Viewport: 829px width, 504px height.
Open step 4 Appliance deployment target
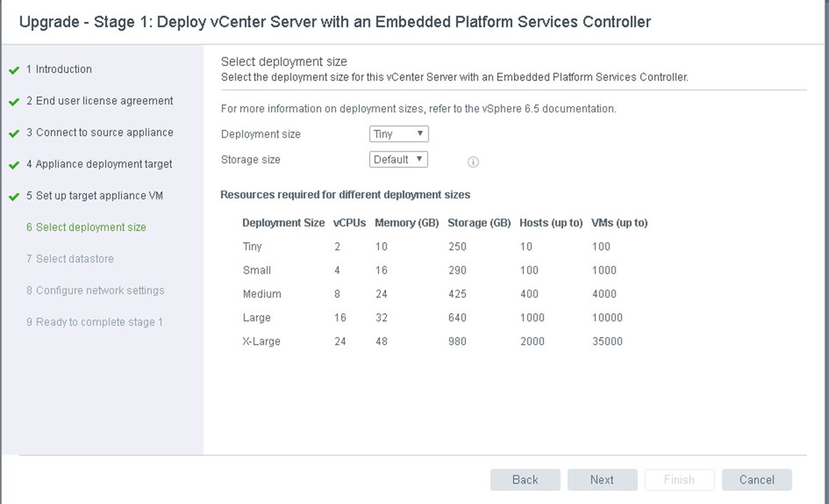pos(100,164)
